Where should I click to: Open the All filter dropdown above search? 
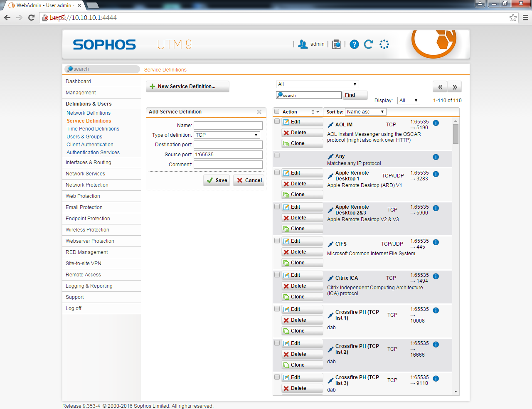click(317, 84)
